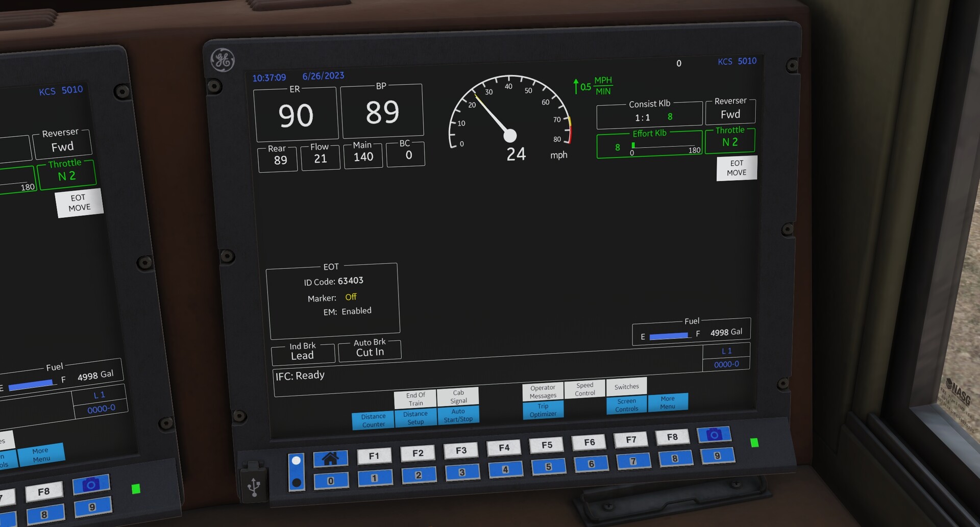Click the ER pressure value 90

point(296,116)
